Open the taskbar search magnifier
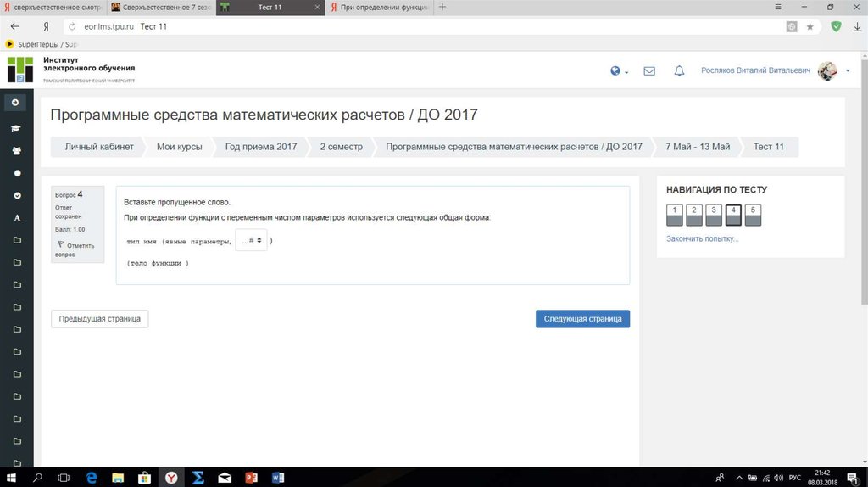Viewport: 868px width, 487px height. pyautogui.click(x=37, y=478)
